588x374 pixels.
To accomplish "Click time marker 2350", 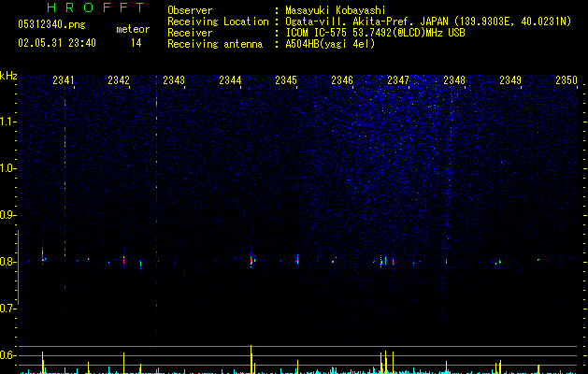I will [x=566, y=79].
